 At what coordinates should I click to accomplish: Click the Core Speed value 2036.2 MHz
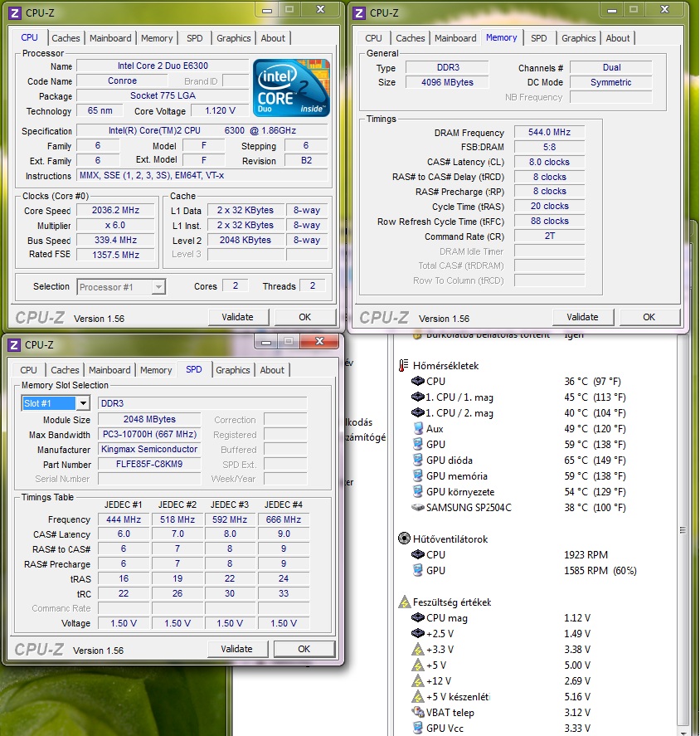pyautogui.click(x=115, y=210)
